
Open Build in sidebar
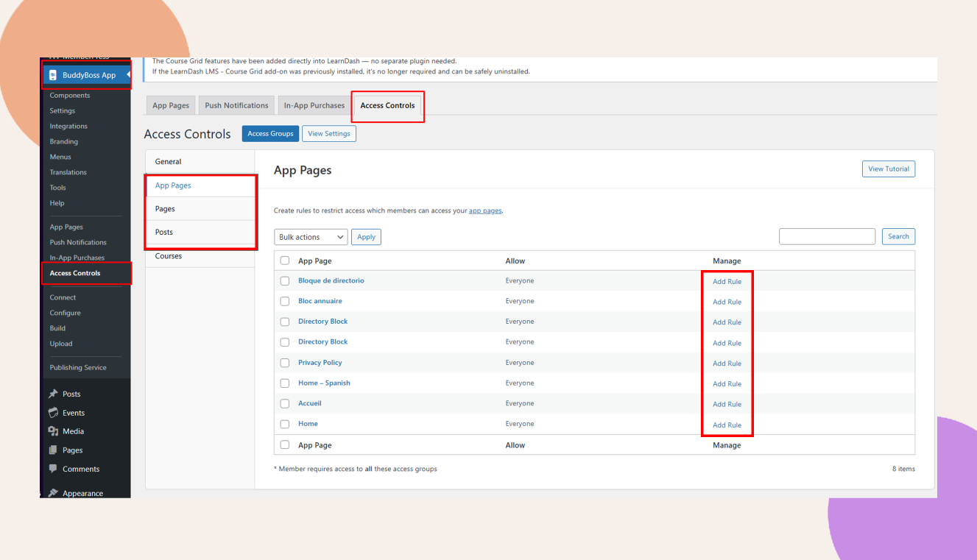pyautogui.click(x=57, y=328)
